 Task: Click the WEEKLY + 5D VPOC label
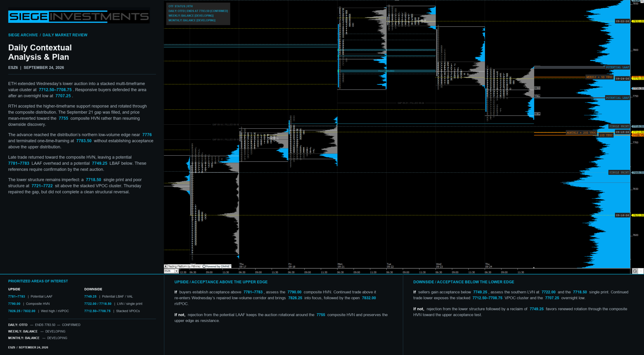(599, 77)
